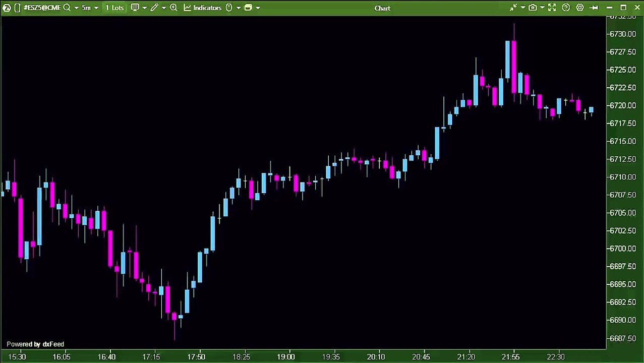Open help via the question mark icon

[566, 8]
